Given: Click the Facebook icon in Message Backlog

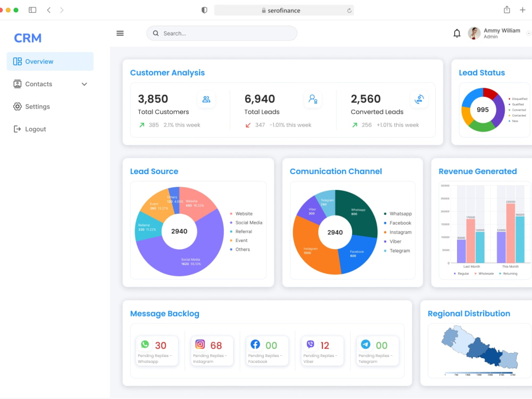Looking at the screenshot, I should click(255, 344).
